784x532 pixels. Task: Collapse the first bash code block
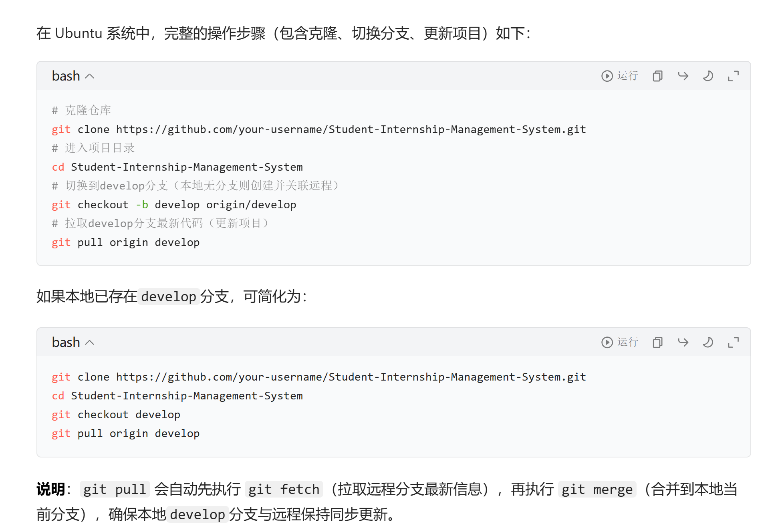(x=90, y=76)
